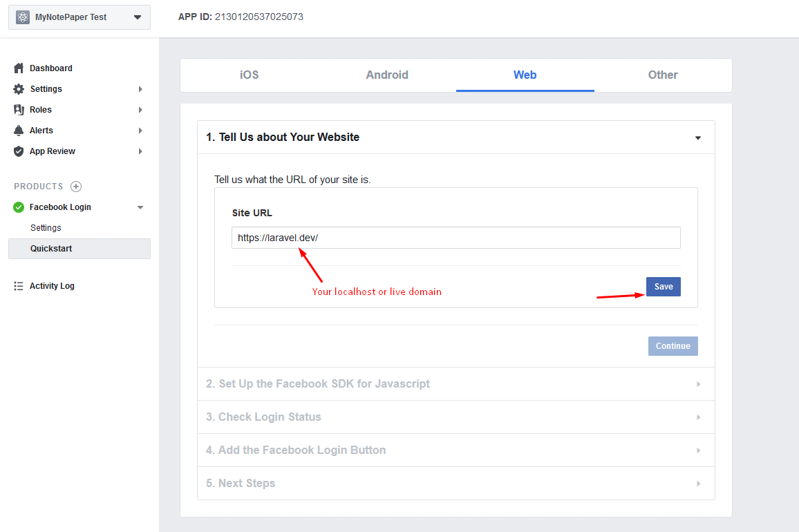Image resolution: width=799 pixels, height=532 pixels.
Task: Open step 4 Add the Facebook Login Button
Action: pos(456,450)
